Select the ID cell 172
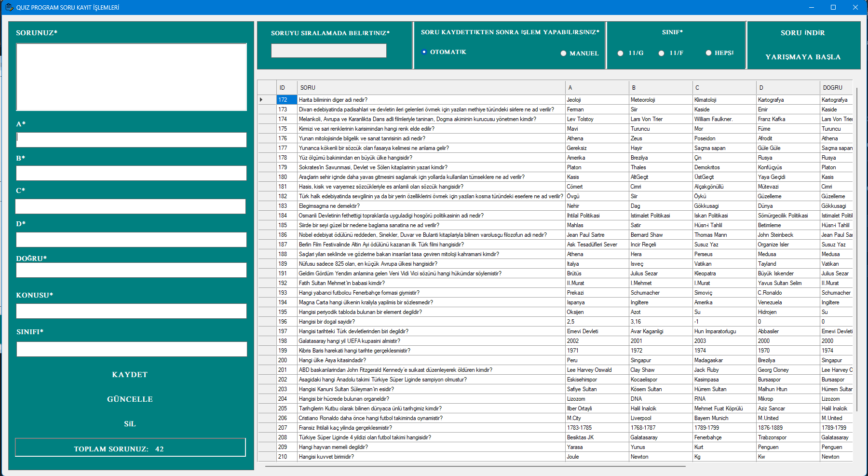The image size is (868, 476). [x=287, y=100]
